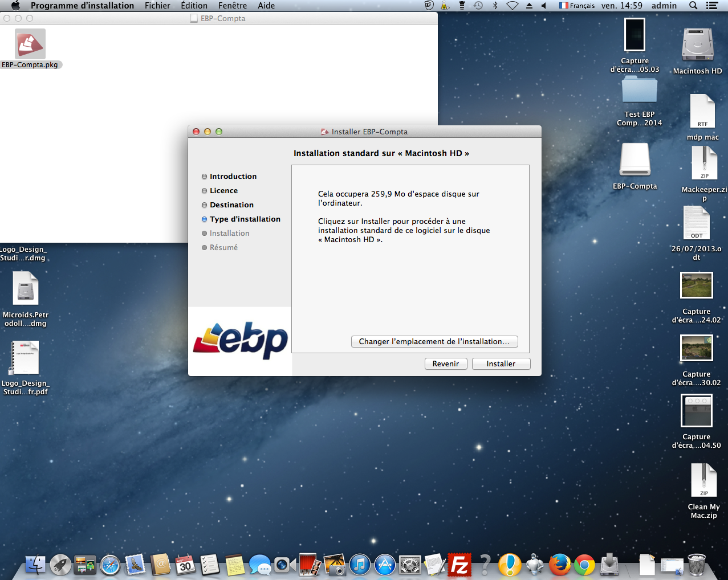Open the Bluetooth status menu
The height and width of the screenshot is (580, 728).
[495, 6]
